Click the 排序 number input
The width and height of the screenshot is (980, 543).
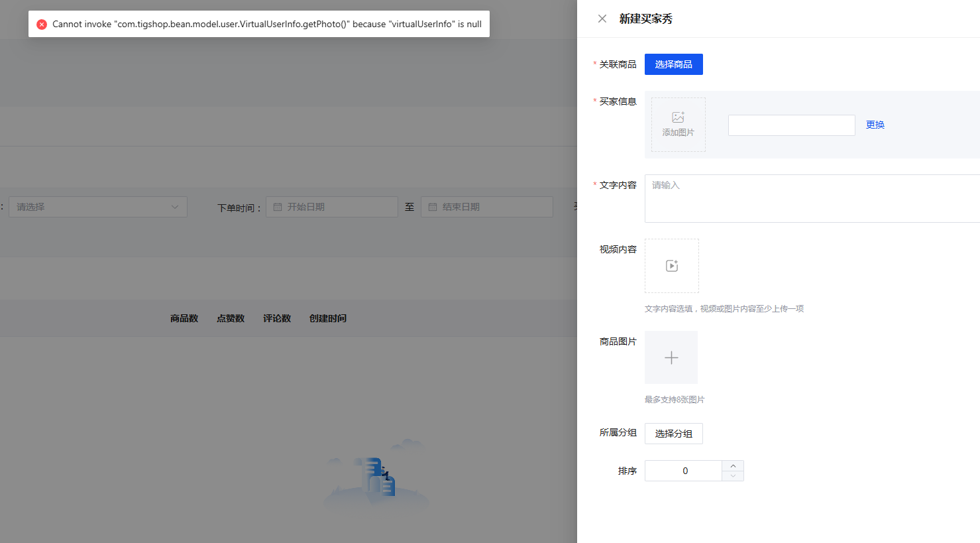coord(684,471)
